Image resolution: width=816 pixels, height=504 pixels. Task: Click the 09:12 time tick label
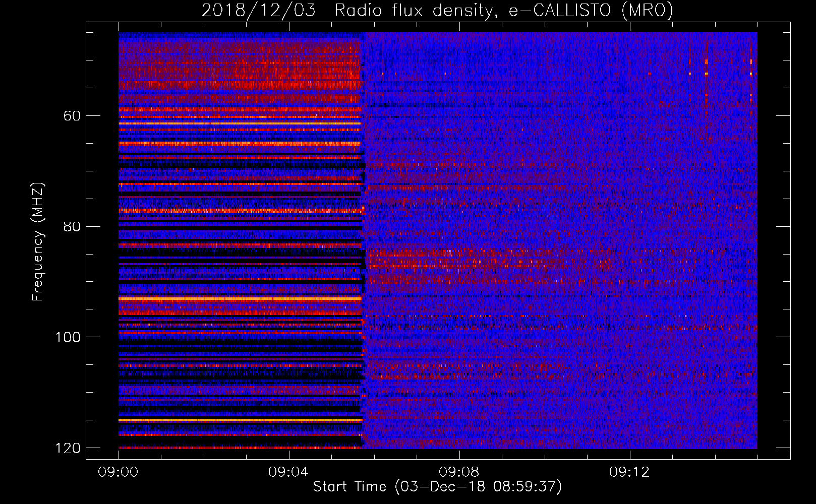tap(629, 472)
